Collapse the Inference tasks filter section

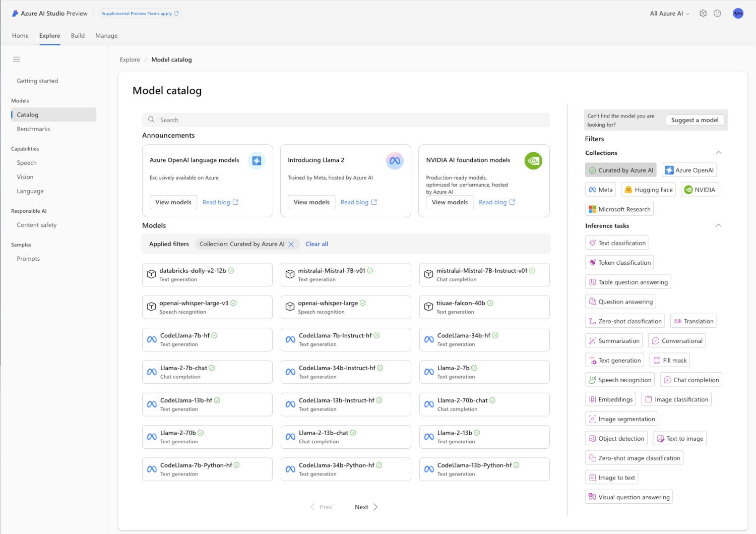coord(719,225)
